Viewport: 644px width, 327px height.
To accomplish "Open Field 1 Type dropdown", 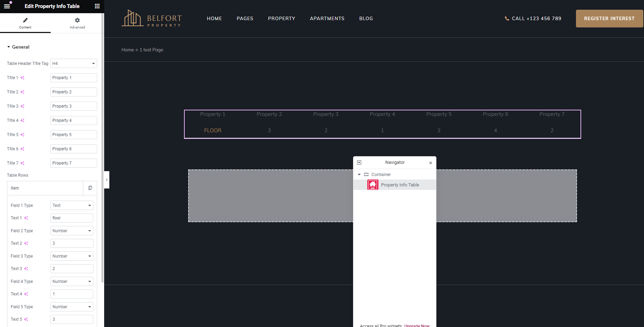I will (x=72, y=206).
